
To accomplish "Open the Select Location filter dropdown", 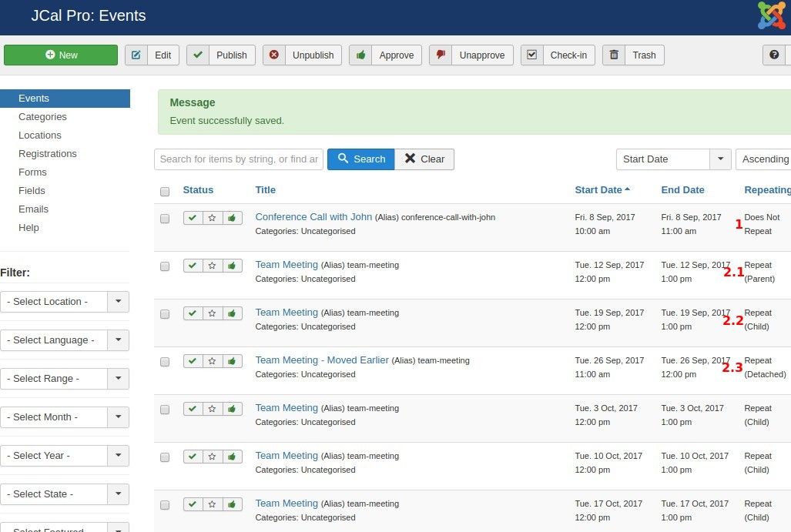I will tap(65, 302).
